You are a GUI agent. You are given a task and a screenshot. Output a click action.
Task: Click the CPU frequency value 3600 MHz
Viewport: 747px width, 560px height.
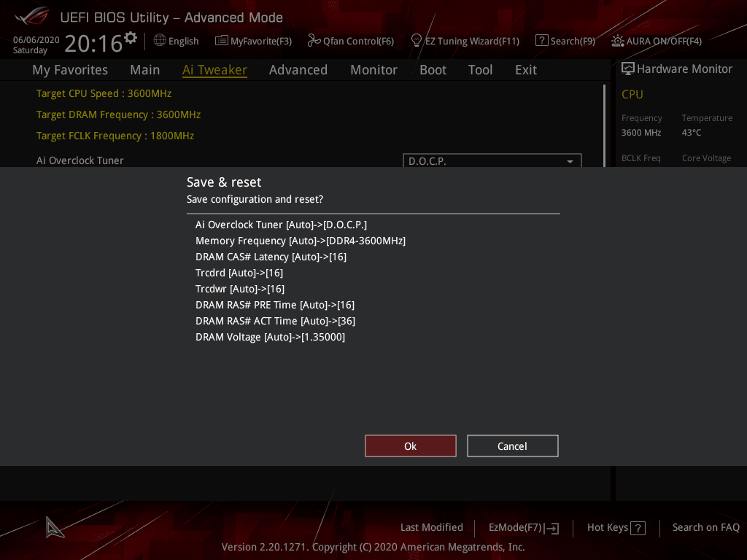641,133
